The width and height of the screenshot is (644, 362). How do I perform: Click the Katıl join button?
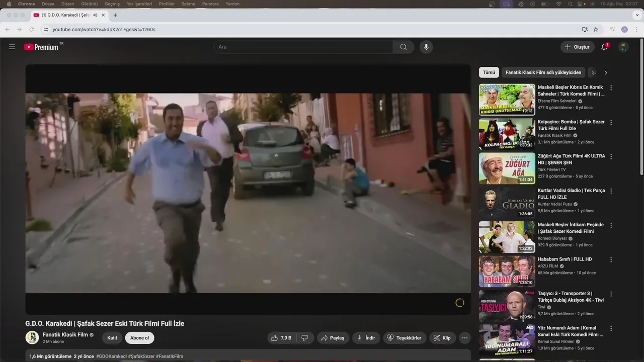(x=112, y=338)
